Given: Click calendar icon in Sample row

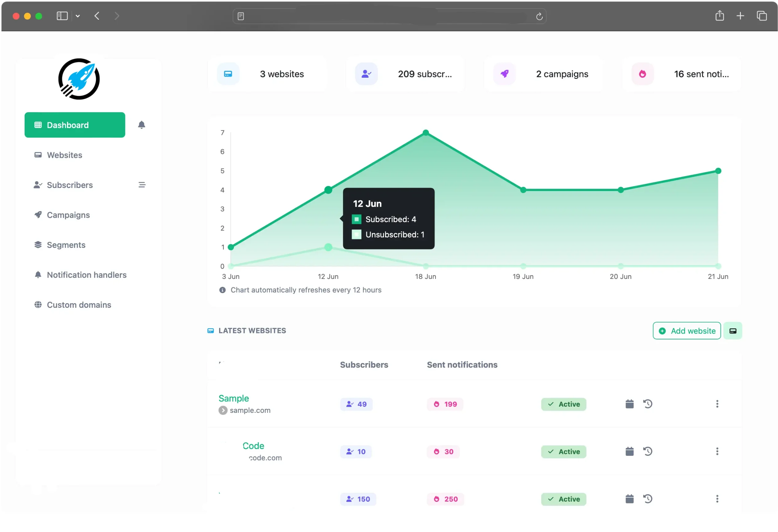Looking at the screenshot, I should click(630, 404).
